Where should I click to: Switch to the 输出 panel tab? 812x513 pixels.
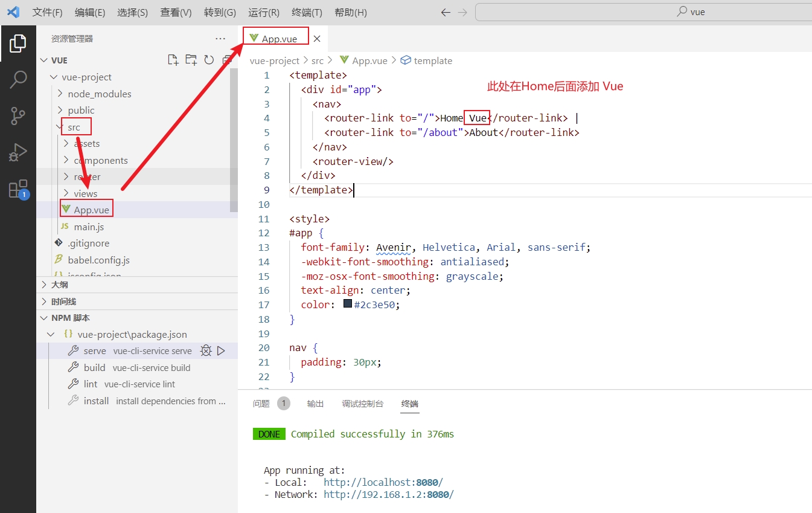pos(315,404)
